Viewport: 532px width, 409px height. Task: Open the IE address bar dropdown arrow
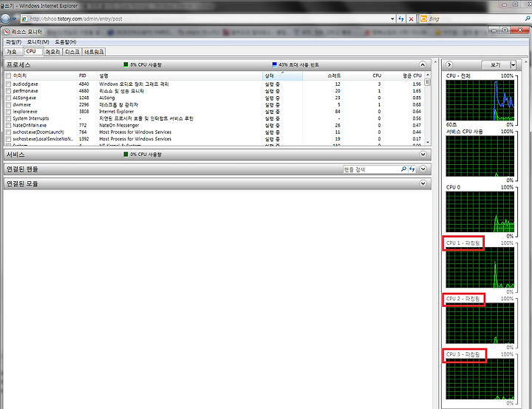pos(392,18)
